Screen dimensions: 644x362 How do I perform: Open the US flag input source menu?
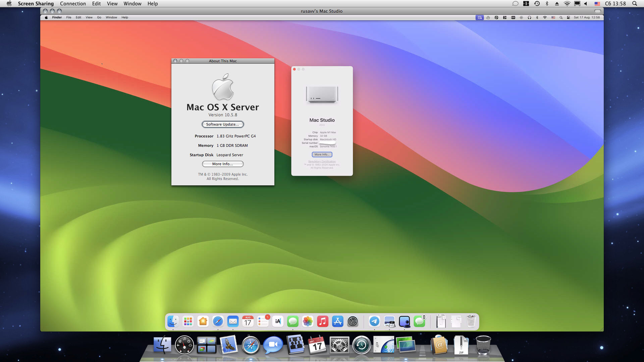tap(597, 4)
